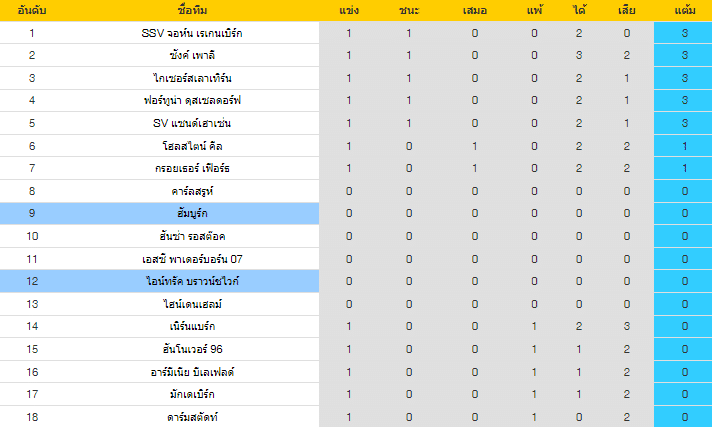Click the แพ้ column header

point(534,10)
